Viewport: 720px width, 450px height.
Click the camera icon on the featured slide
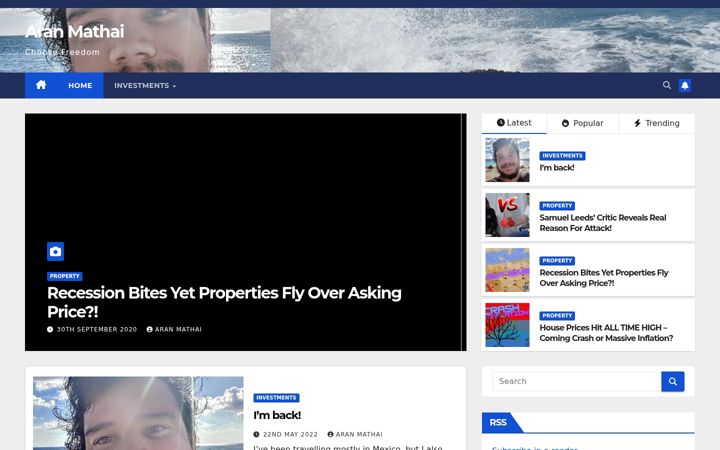[56, 252]
